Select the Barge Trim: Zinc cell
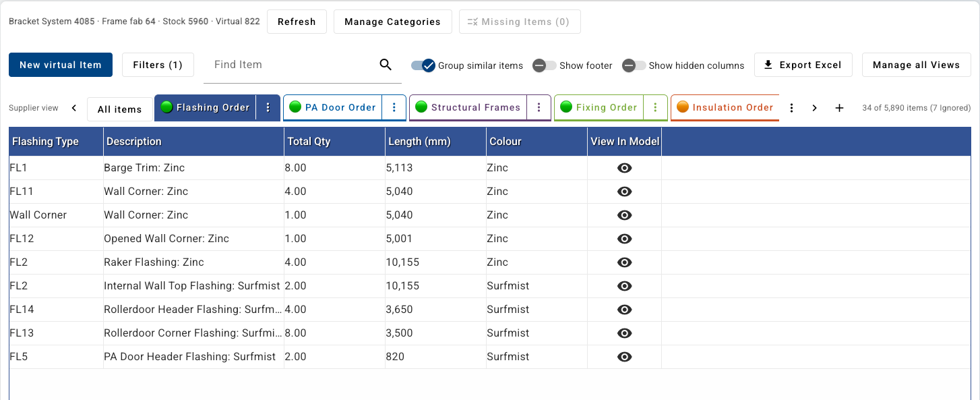Screen dimensions: 980x400 click(x=193, y=168)
